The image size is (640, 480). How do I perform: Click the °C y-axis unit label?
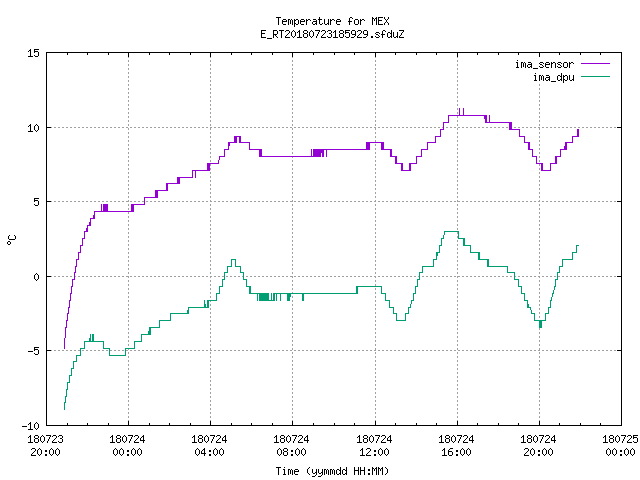11,240
